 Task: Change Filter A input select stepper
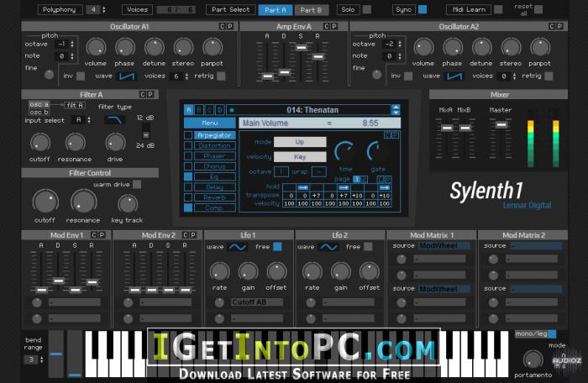(89, 120)
